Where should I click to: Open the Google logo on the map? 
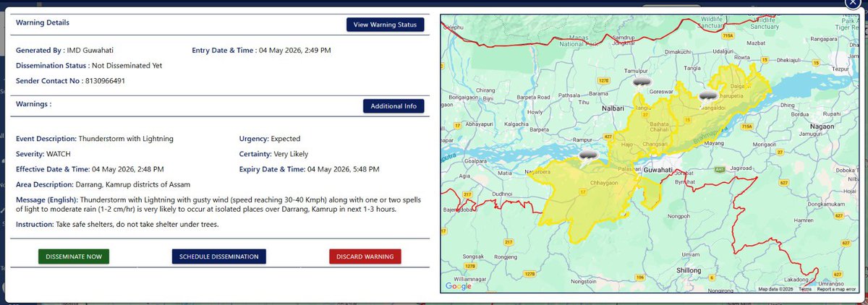(459, 286)
